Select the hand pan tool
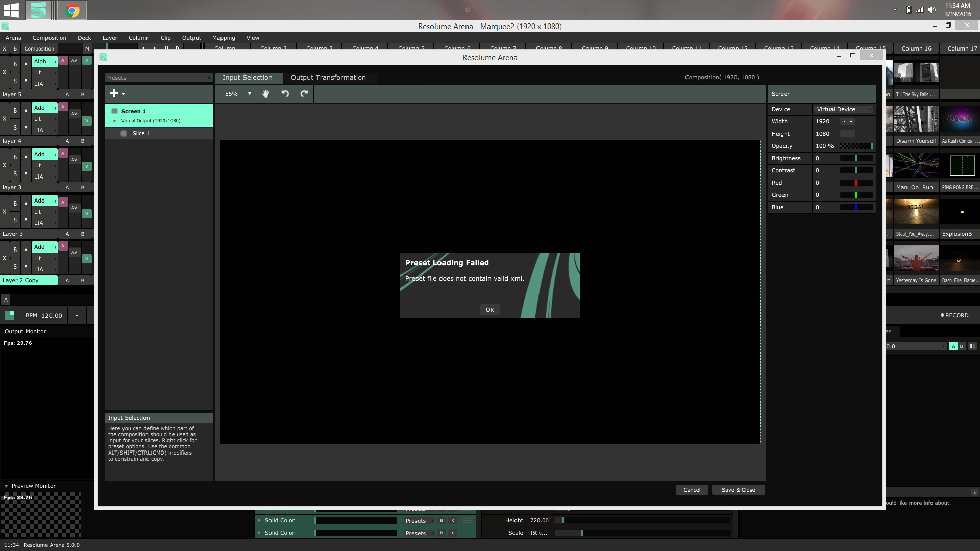The width and height of the screenshot is (980, 551). coord(265,94)
